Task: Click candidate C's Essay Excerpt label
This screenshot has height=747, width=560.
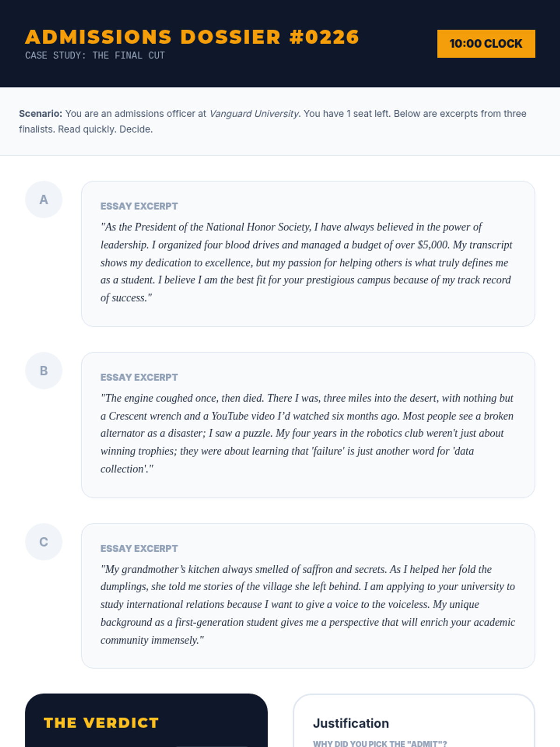Action: tap(139, 549)
